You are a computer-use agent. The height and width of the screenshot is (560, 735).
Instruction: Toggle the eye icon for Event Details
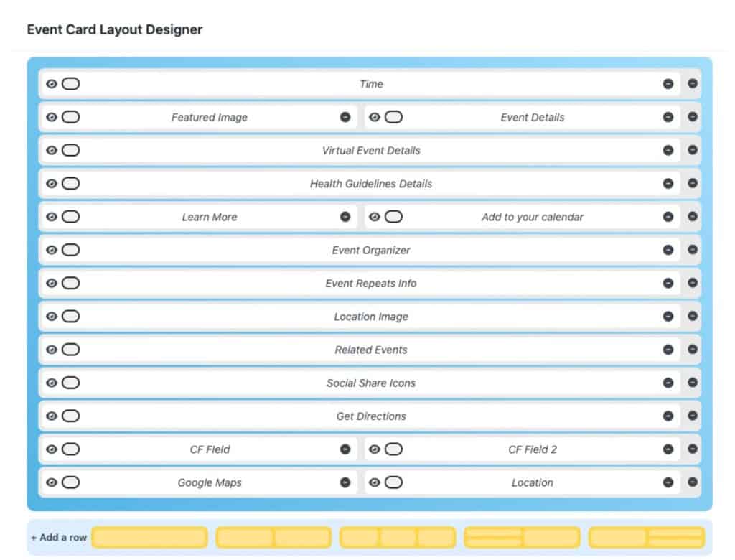[x=374, y=117]
